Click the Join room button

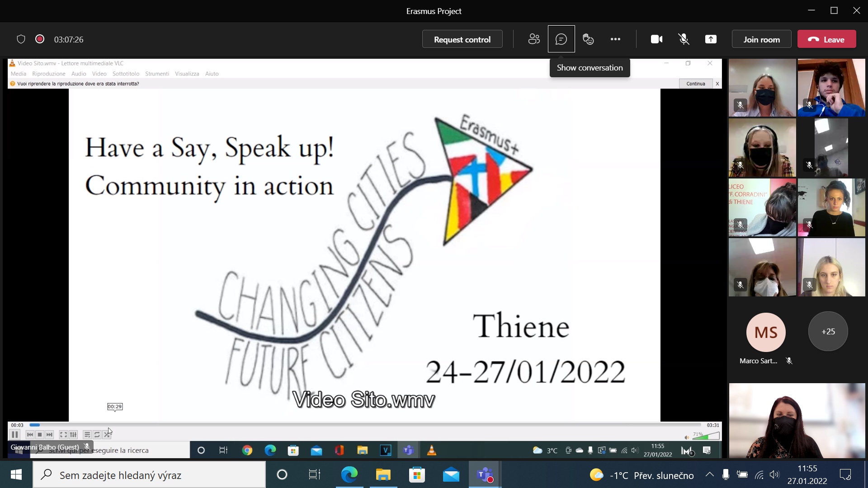pos(761,39)
